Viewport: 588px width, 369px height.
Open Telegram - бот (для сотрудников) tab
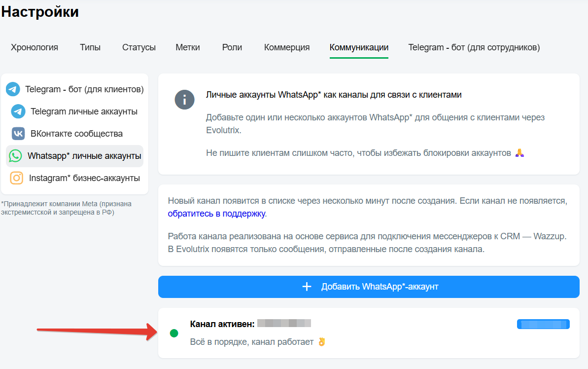click(474, 48)
